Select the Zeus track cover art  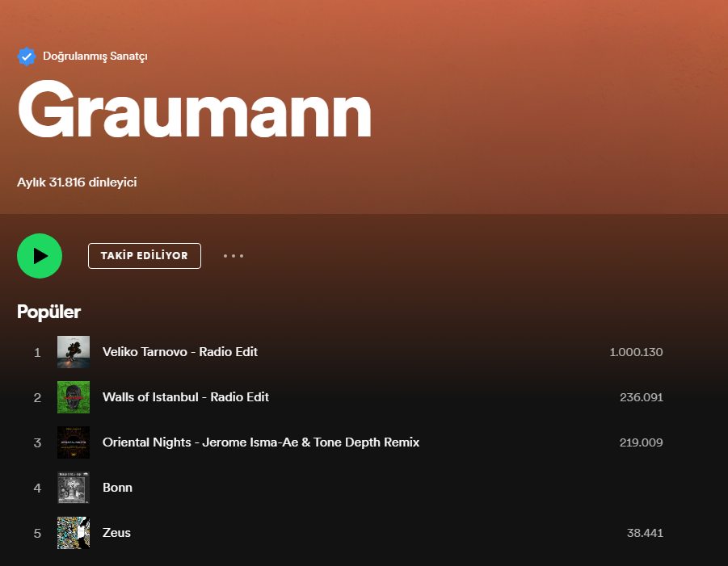(x=74, y=533)
